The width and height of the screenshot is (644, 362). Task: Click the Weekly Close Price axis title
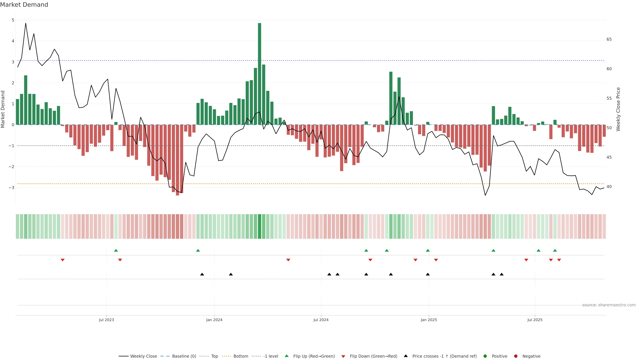coord(618,109)
